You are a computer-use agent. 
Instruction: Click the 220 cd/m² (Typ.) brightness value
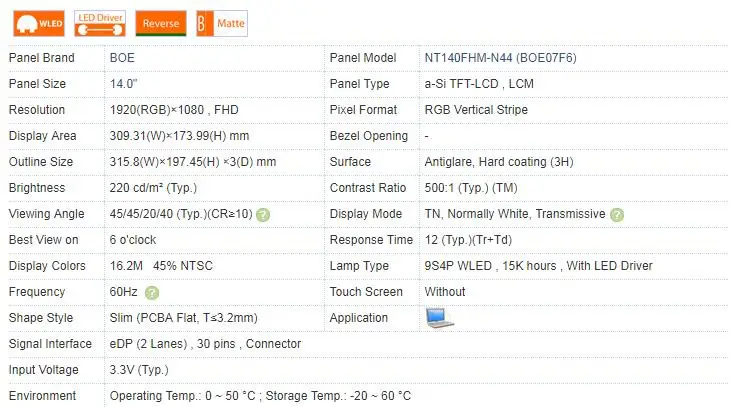pyautogui.click(x=153, y=188)
